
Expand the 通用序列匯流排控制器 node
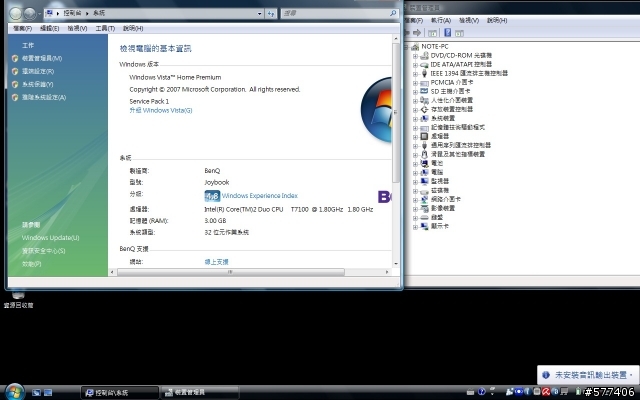coord(415,146)
